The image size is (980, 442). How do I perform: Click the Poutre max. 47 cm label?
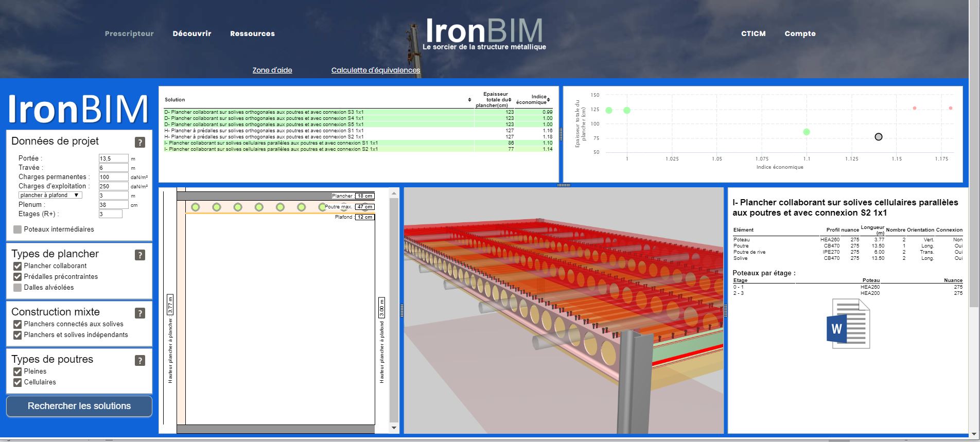[x=349, y=207]
